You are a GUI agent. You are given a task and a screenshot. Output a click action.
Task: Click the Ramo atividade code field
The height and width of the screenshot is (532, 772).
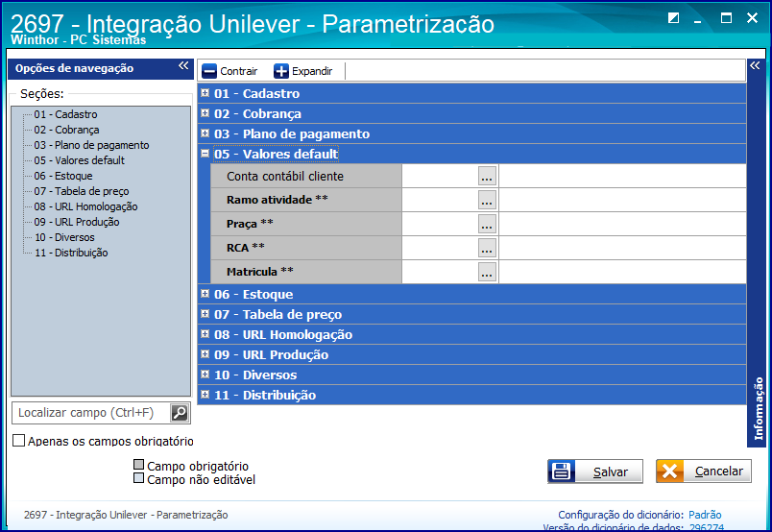coord(440,200)
